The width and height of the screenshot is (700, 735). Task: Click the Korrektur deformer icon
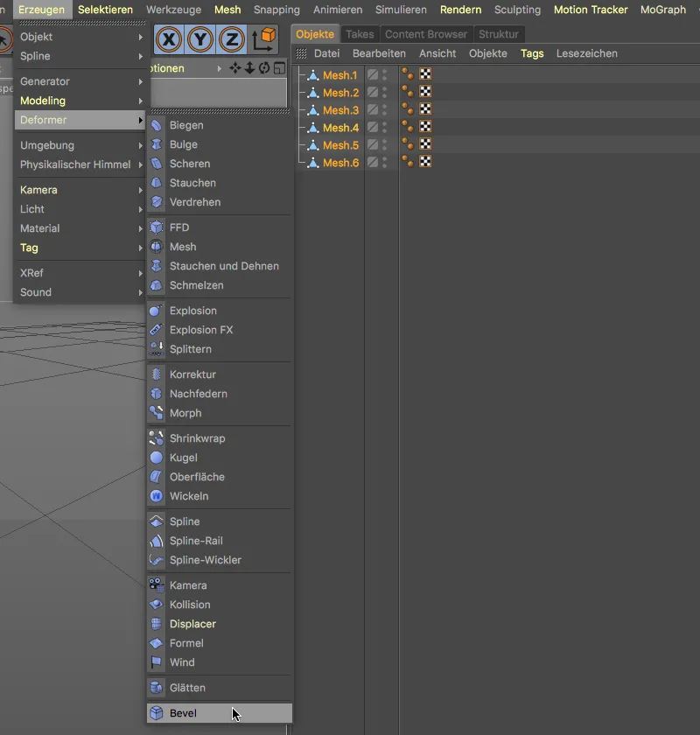point(156,374)
